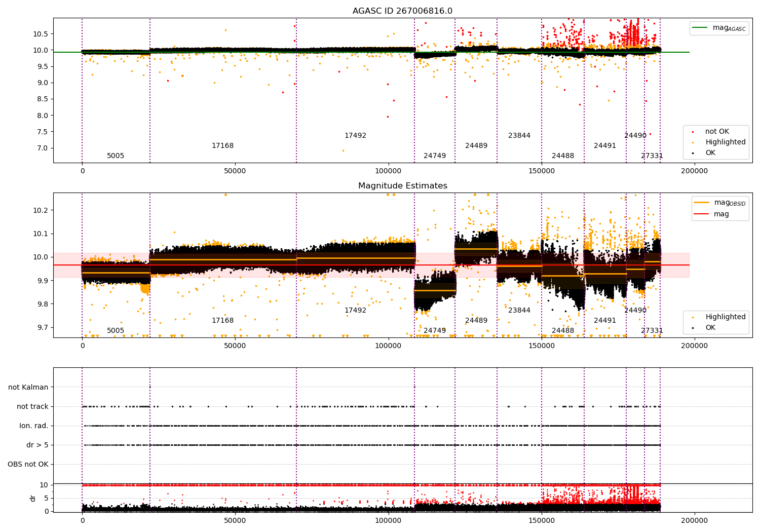760x532 pixels.
Task: Click obsid label 17492 in top plot
Action: coord(355,135)
